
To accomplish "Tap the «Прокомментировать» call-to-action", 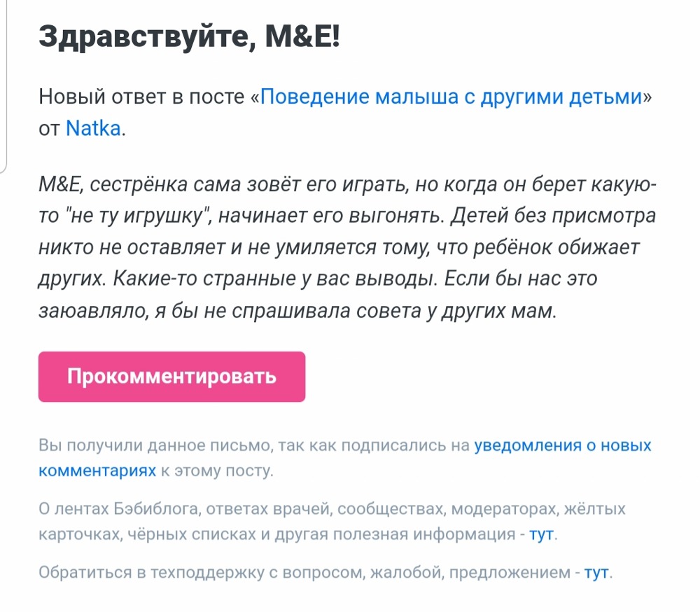I will pos(171,376).
